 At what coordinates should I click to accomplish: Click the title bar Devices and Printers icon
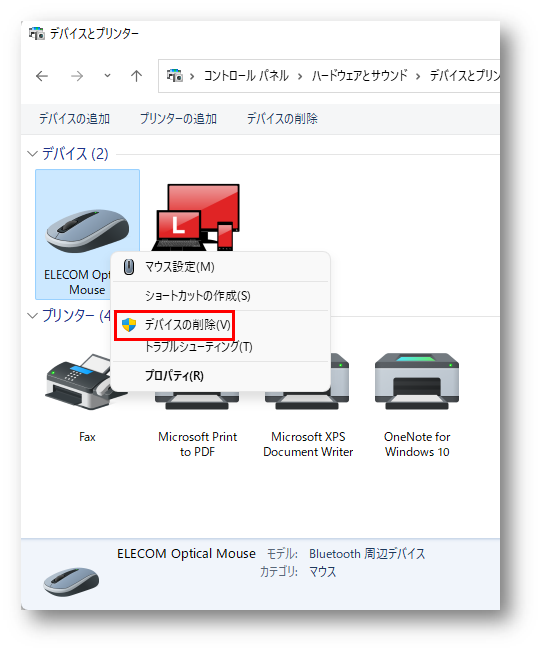click(37, 33)
